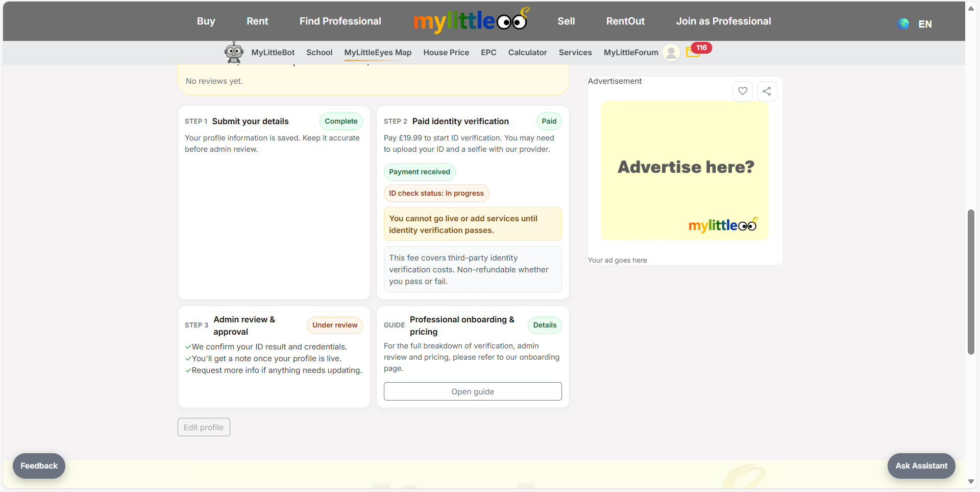
Task: Click the heart favorite icon on advertisement
Action: [743, 91]
